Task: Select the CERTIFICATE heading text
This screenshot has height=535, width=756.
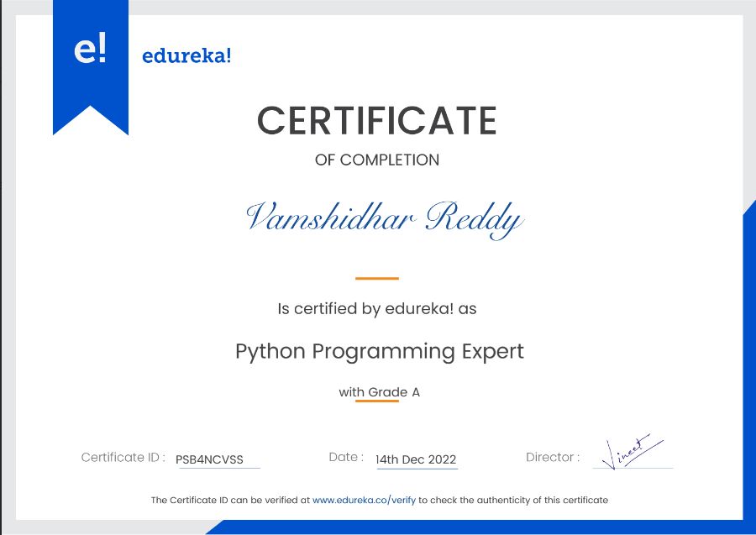Action: click(377, 120)
